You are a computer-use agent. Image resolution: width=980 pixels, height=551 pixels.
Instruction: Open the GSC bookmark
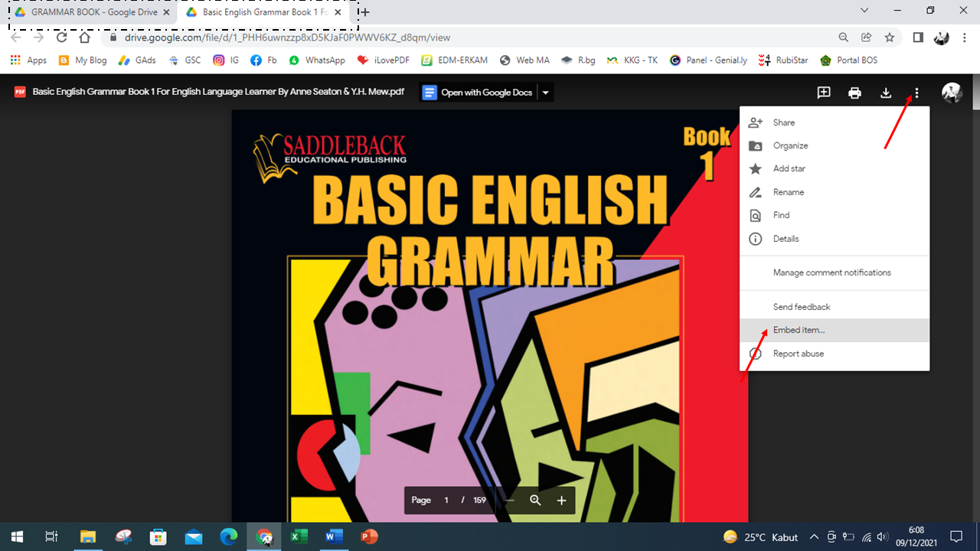tap(185, 60)
